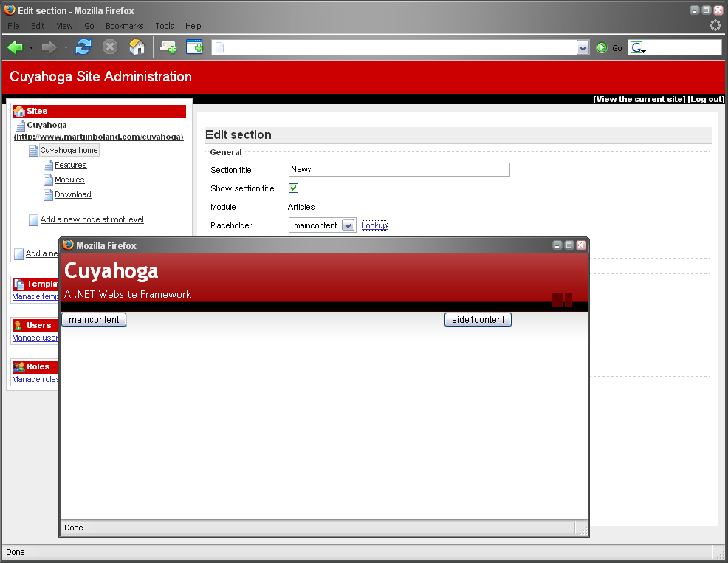Viewport: 728px width, 563px height.
Task: Click the page icon next to Download
Action: pos(48,195)
